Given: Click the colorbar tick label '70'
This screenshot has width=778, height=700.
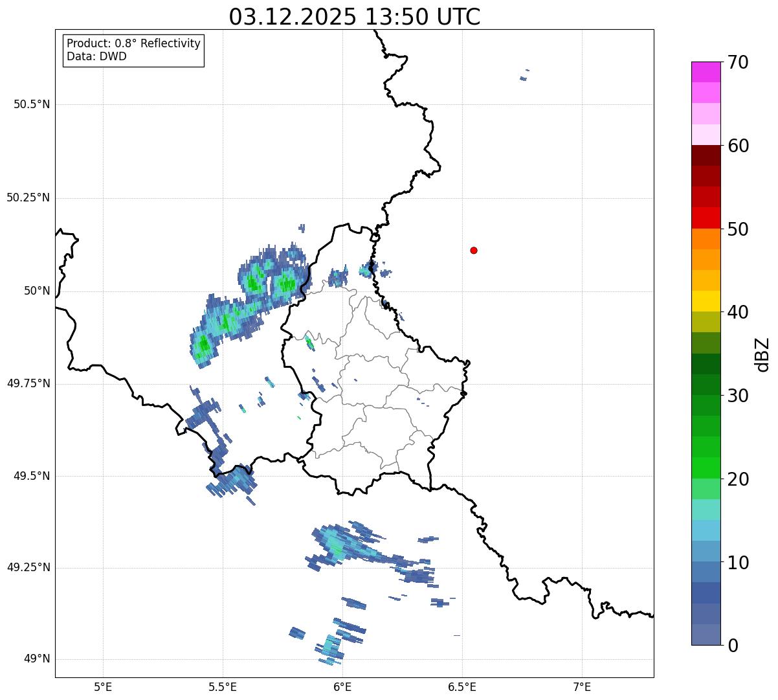Looking at the screenshot, I should point(737,62).
